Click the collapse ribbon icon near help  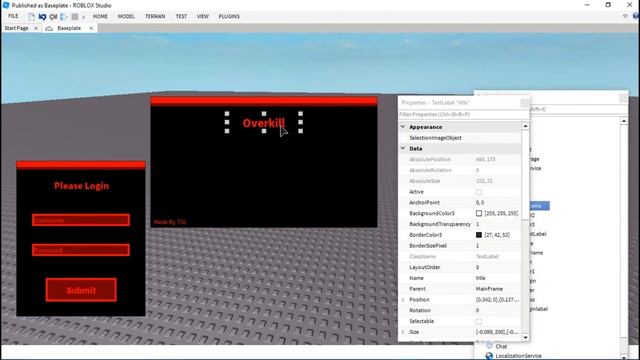625,16
